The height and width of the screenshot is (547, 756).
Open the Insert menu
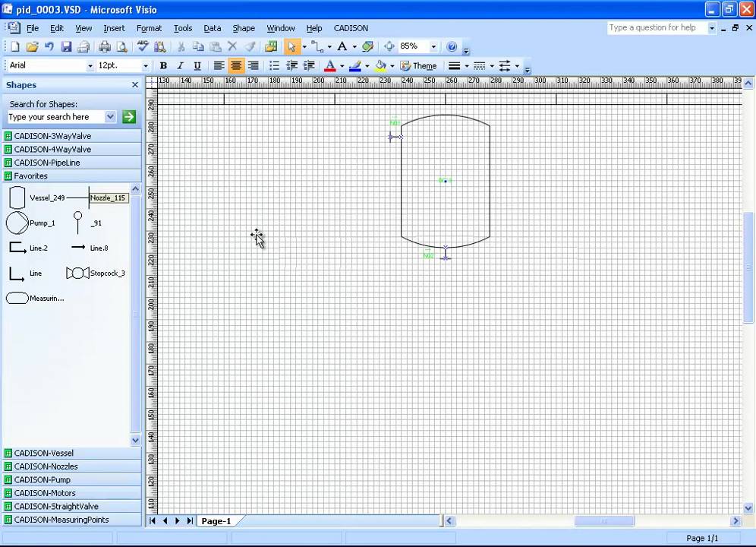coord(114,28)
